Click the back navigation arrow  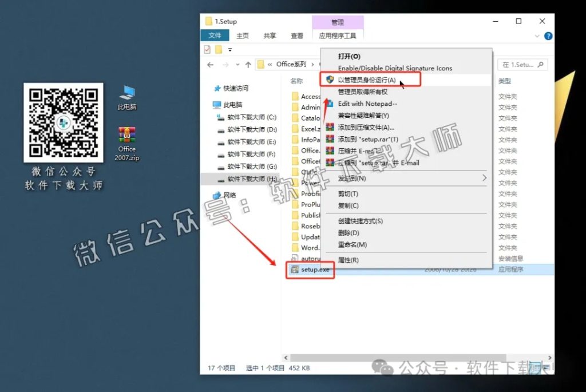[211, 64]
